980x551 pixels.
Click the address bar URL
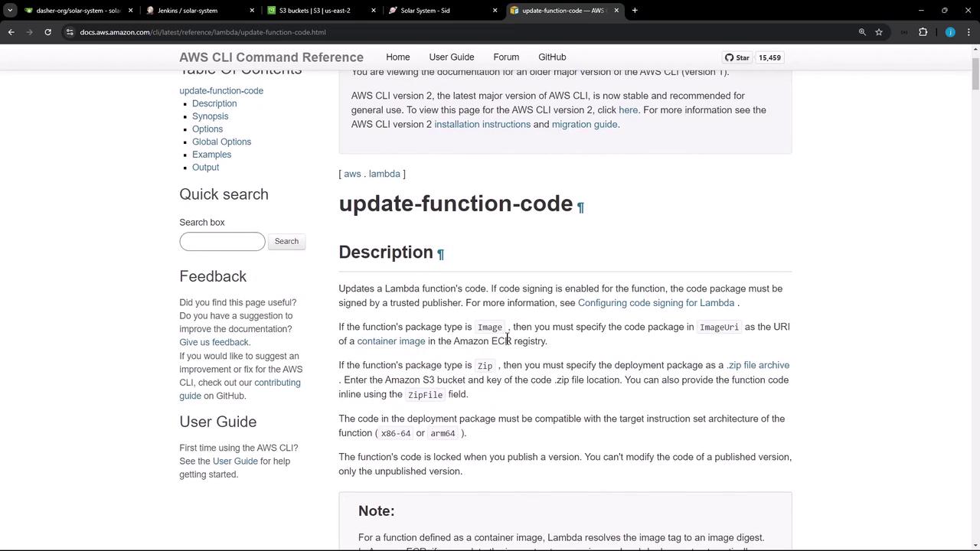203,32
